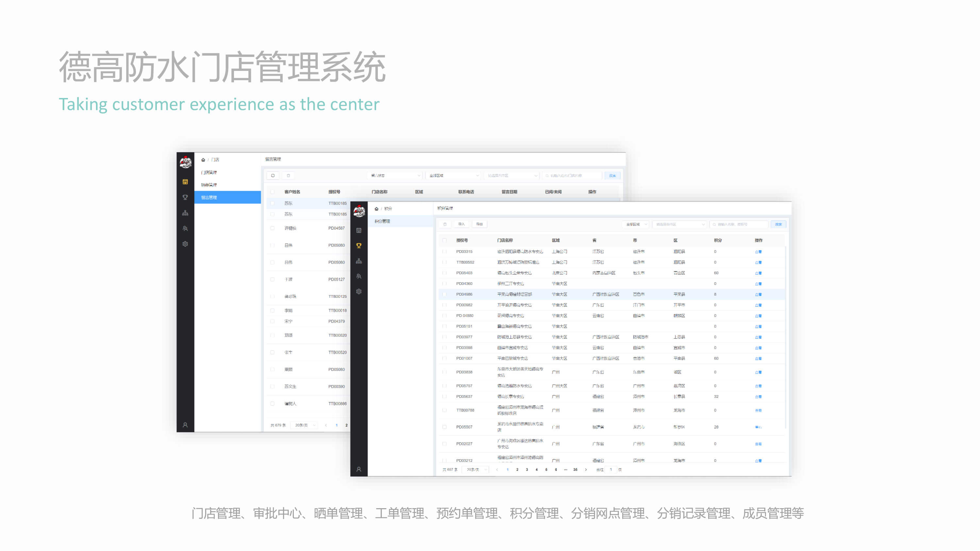Click the trash icon button in the 积分管理 toolbar
Image resolution: width=980 pixels, height=551 pixels.
[x=445, y=224]
